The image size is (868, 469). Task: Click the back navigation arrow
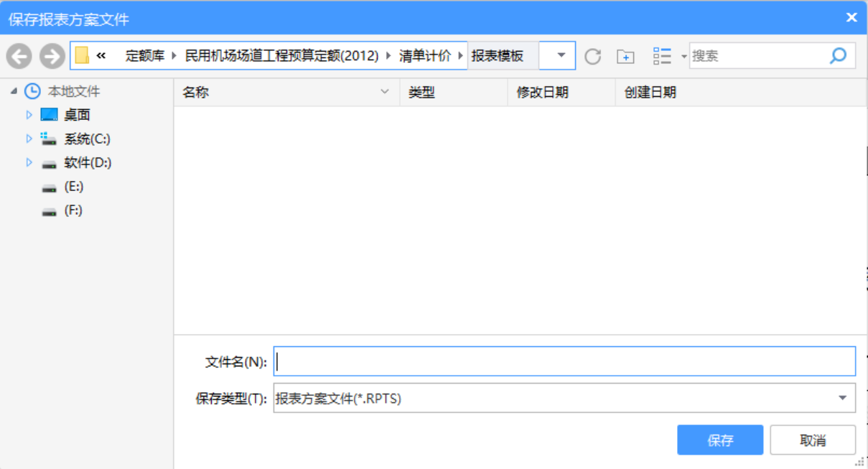pos(19,56)
